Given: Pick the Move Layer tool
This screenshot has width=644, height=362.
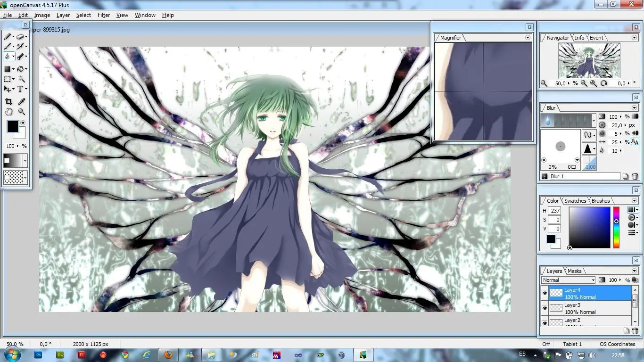Looking at the screenshot, I should point(8,89).
